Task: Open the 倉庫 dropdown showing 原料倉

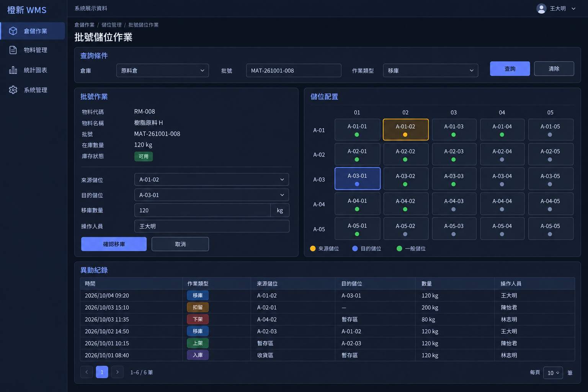Action: point(163,70)
